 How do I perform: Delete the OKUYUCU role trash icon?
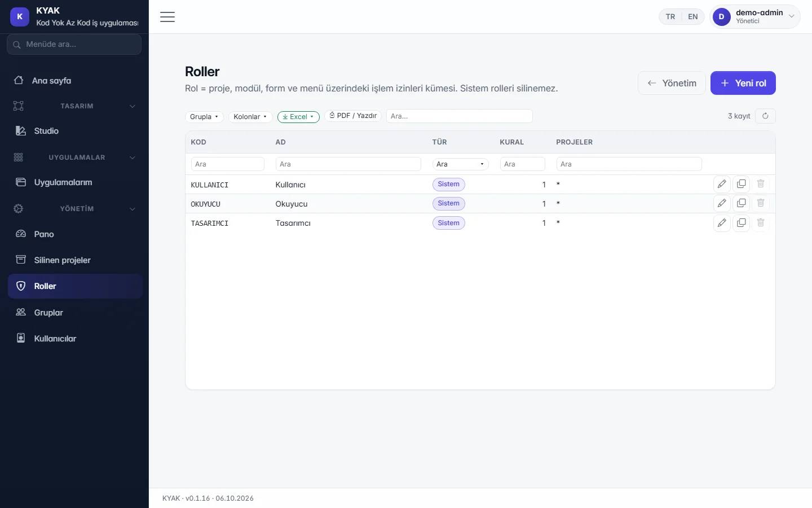pos(761,203)
